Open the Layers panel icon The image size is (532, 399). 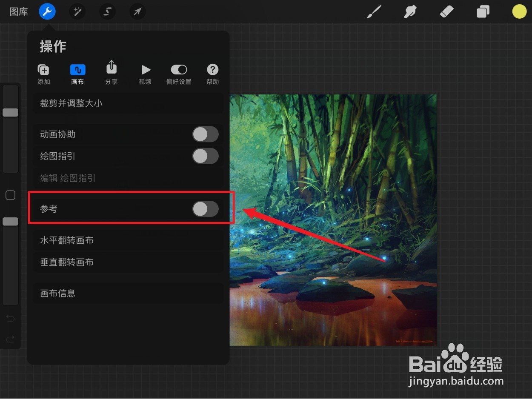point(483,11)
